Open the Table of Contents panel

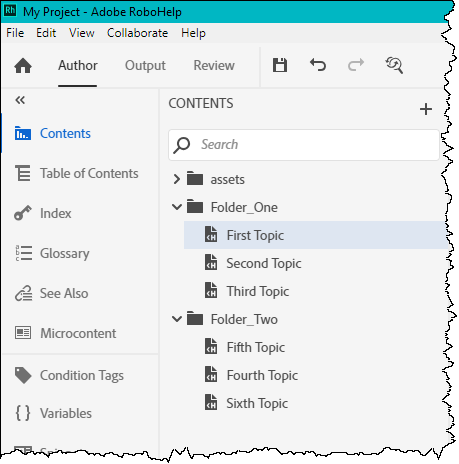pyautogui.click(x=76, y=173)
